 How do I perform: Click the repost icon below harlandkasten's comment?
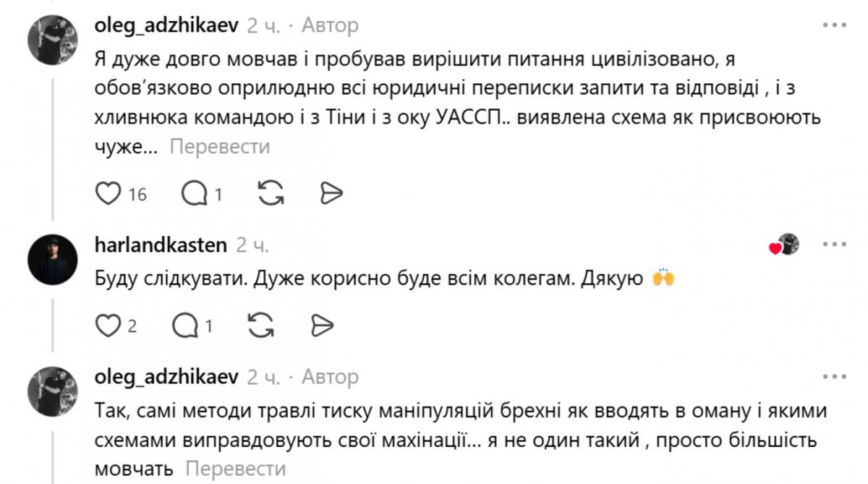click(x=259, y=325)
